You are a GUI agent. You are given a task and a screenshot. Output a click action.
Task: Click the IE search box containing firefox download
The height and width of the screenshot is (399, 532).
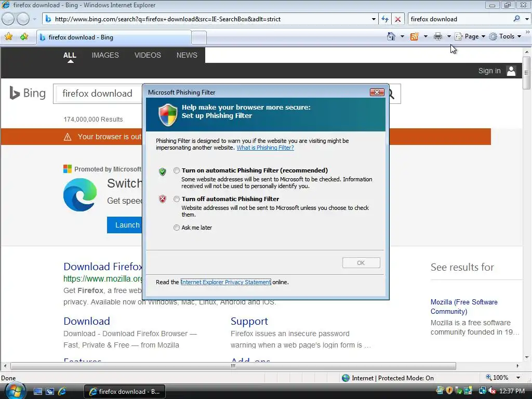click(x=460, y=19)
